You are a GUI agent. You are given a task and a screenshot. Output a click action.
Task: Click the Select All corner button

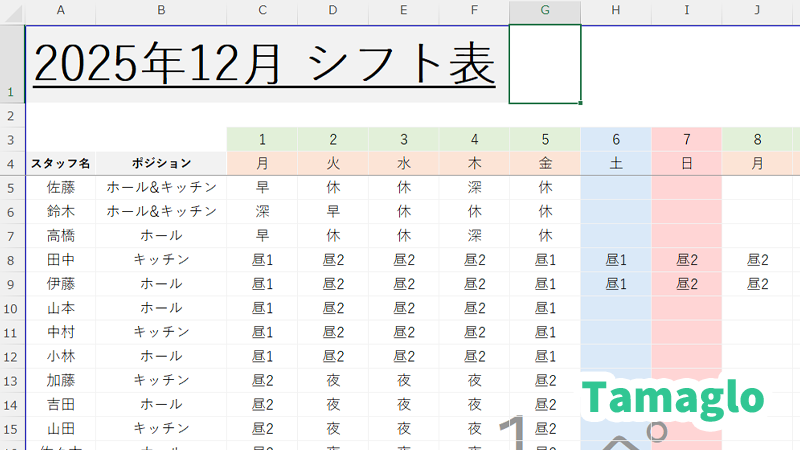tap(11, 10)
